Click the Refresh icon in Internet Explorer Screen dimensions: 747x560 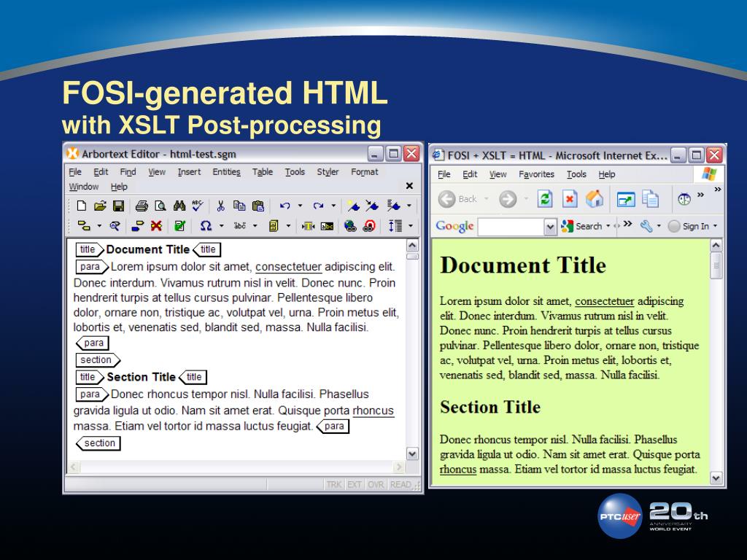pyautogui.click(x=544, y=198)
